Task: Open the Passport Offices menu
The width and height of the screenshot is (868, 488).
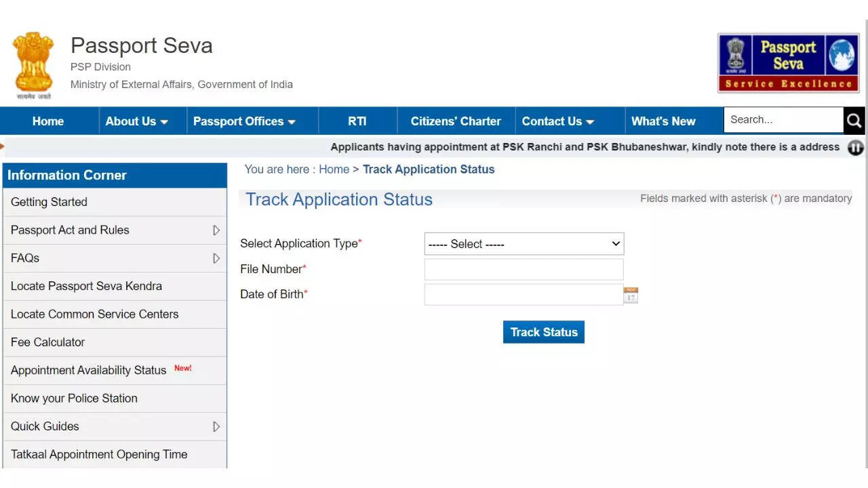Action: [x=244, y=121]
